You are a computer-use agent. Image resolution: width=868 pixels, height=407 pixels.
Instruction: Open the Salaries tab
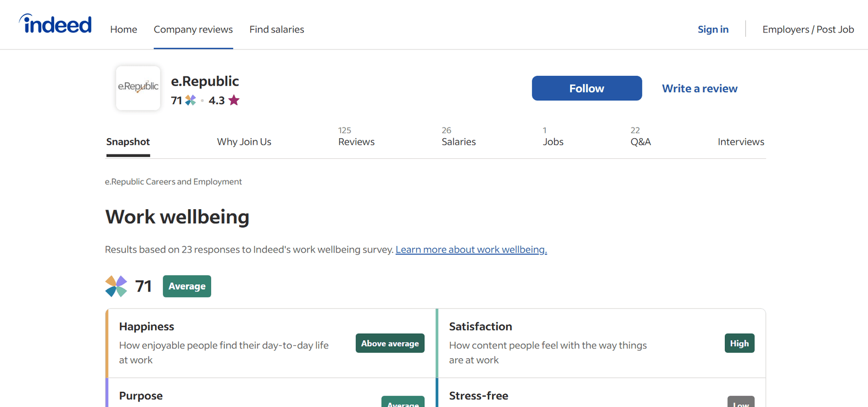[x=458, y=137]
